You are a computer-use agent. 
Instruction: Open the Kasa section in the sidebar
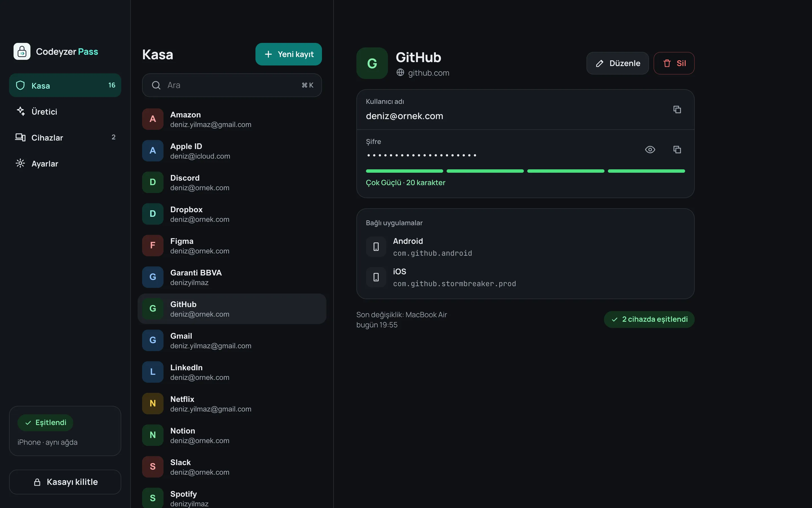(65, 85)
